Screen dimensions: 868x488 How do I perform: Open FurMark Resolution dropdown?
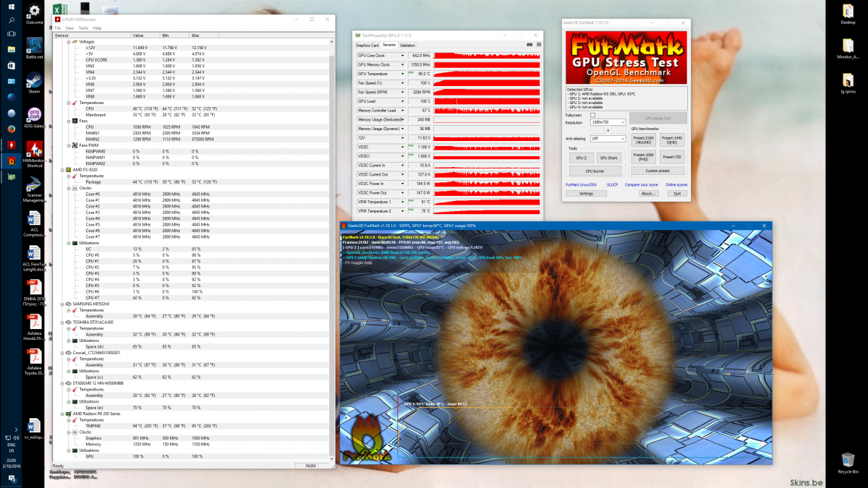pos(608,122)
